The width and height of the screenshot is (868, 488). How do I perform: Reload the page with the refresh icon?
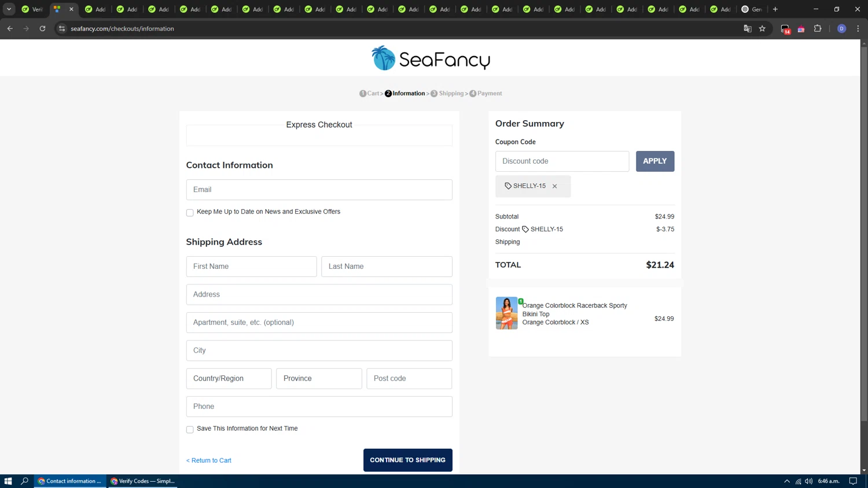(x=42, y=28)
